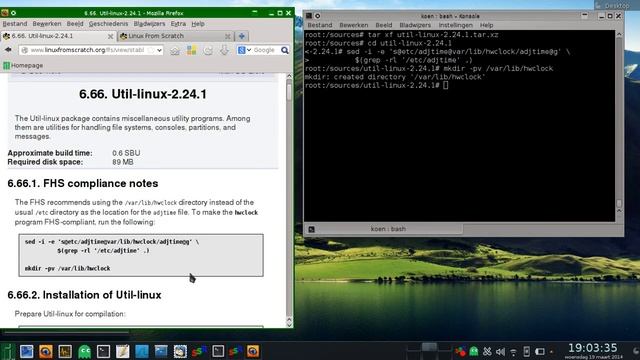The image size is (640, 360).
Task: Click the blue desktop icon beside the launcher
Action: (27, 351)
